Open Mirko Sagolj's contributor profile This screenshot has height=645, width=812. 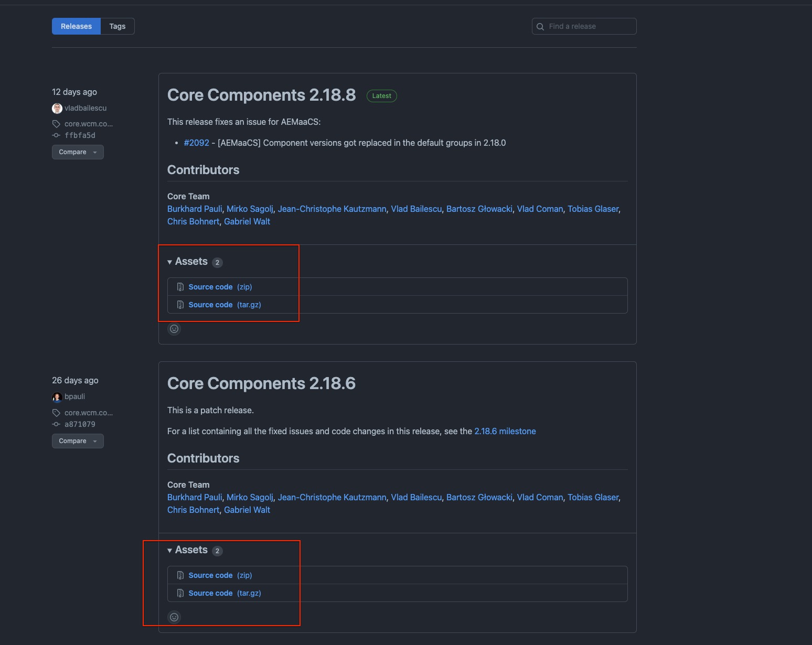pos(250,208)
